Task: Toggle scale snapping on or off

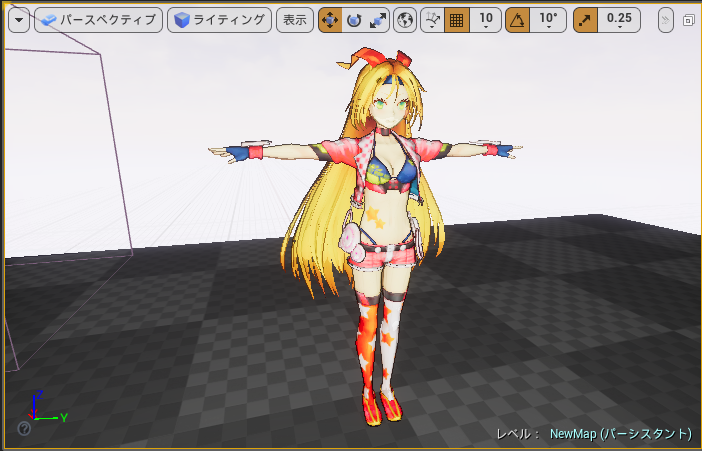Action: [x=586, y=20]
